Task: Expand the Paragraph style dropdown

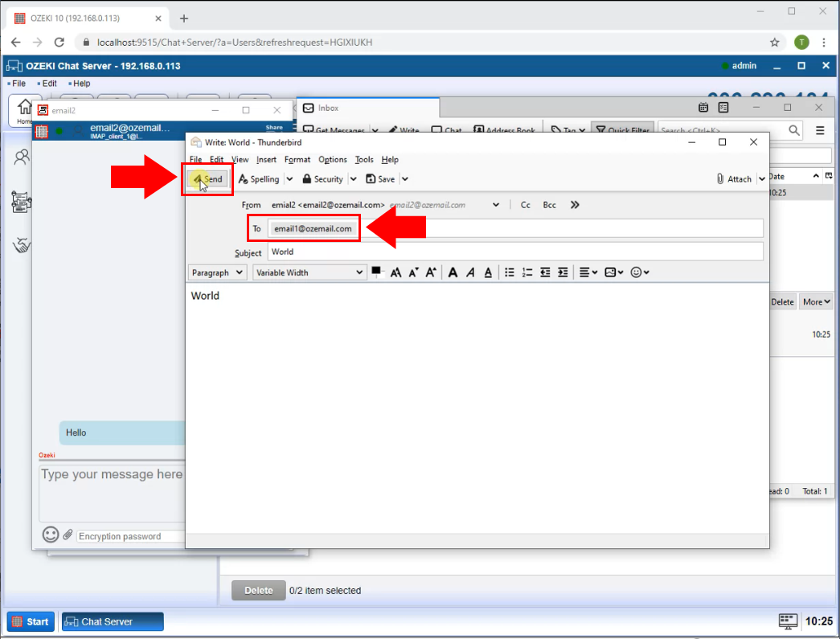Action: [x=217, y=273]
